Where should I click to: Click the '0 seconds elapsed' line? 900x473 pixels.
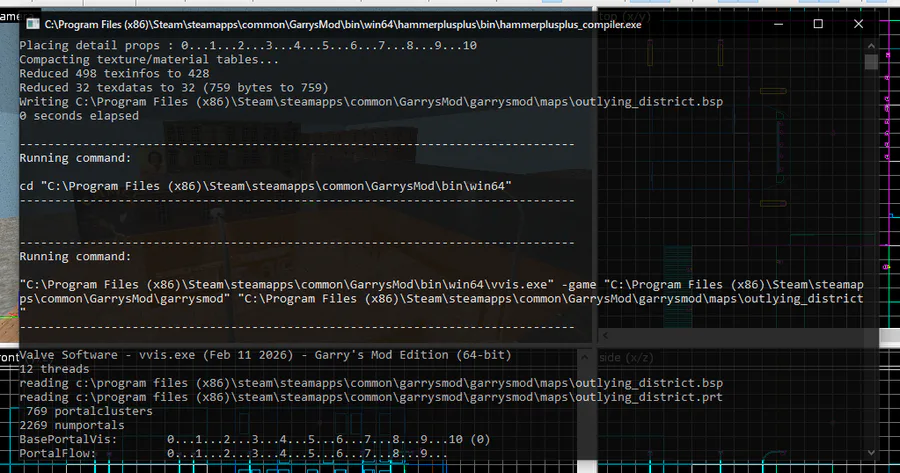click(79, 116)
